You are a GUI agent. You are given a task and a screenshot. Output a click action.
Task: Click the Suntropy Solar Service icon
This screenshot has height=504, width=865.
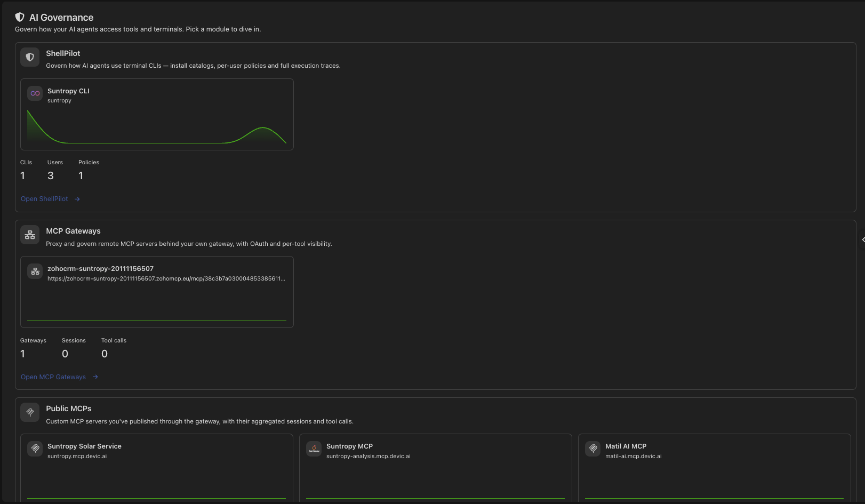[35, 449]
